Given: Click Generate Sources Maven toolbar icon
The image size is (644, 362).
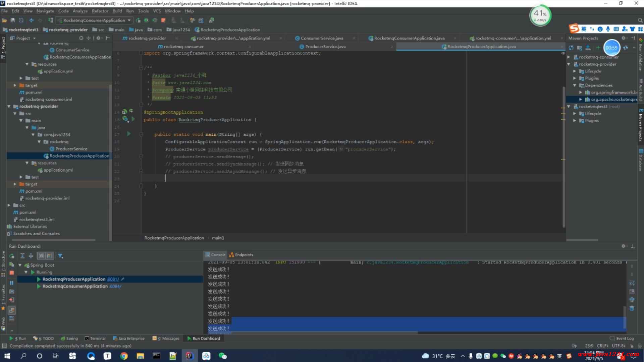Looking at the screenshot, I should (x=580, y=48).
